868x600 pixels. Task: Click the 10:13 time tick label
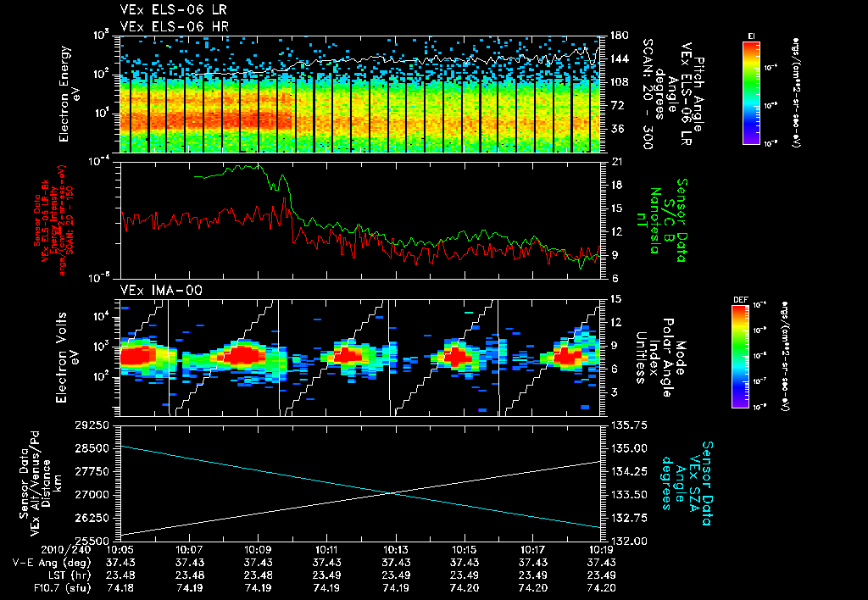click(x=395, y=550)
